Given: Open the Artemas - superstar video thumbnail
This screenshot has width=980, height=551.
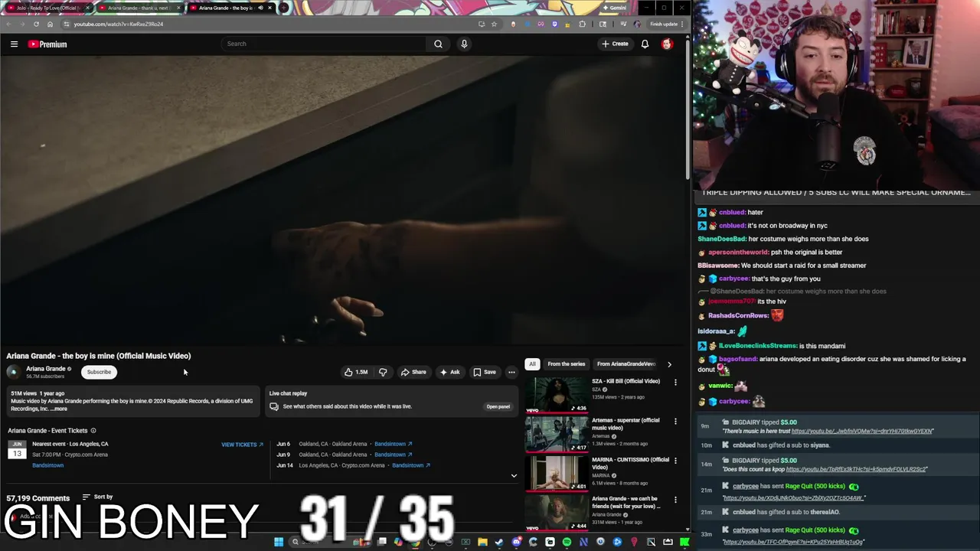Looking at the screenshot, I should click(x=557, y=434).
